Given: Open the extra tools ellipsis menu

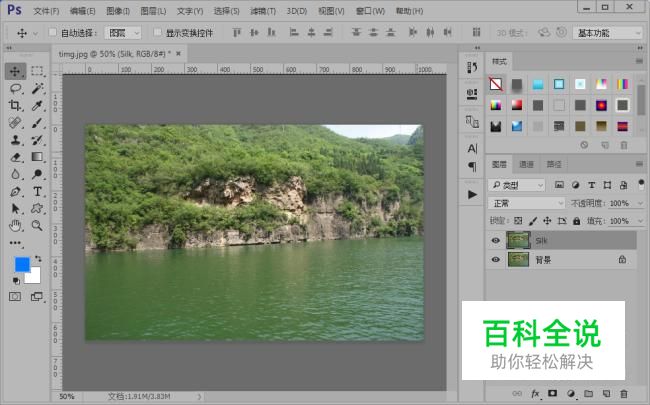Looking at the screenshot, I should [x=15, y=243].
